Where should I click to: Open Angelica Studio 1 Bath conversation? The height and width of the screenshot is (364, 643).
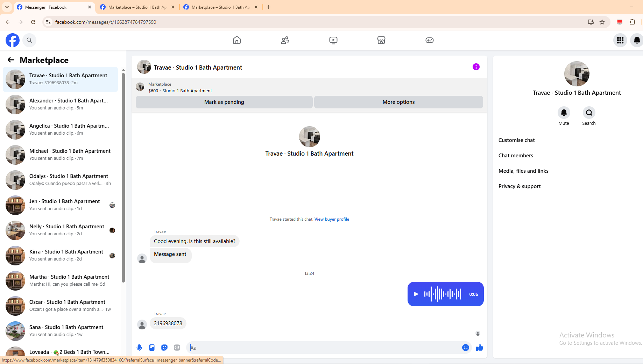click(60, 130)
